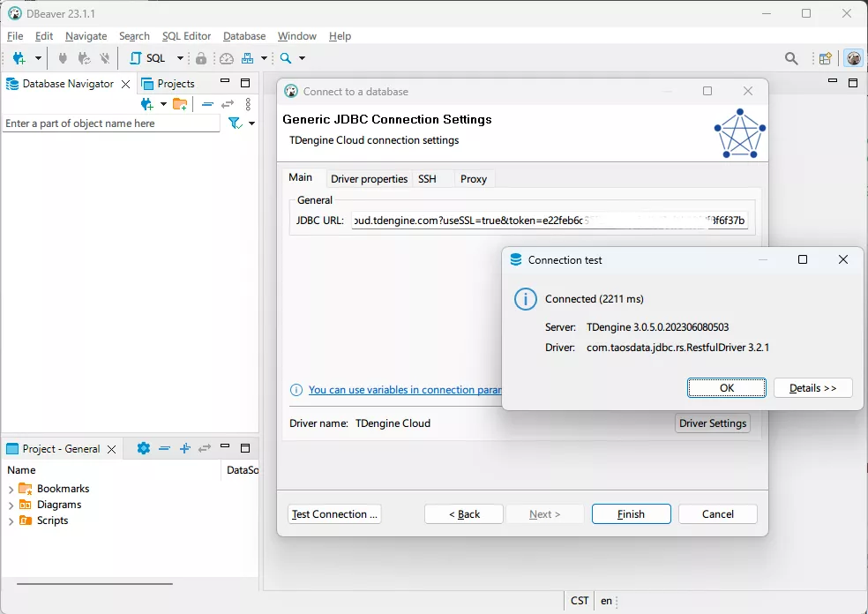Click the dashboard gauge icon in toolbar
The width and height of the screenshot is (868, 614).
[x=227, y=58]
